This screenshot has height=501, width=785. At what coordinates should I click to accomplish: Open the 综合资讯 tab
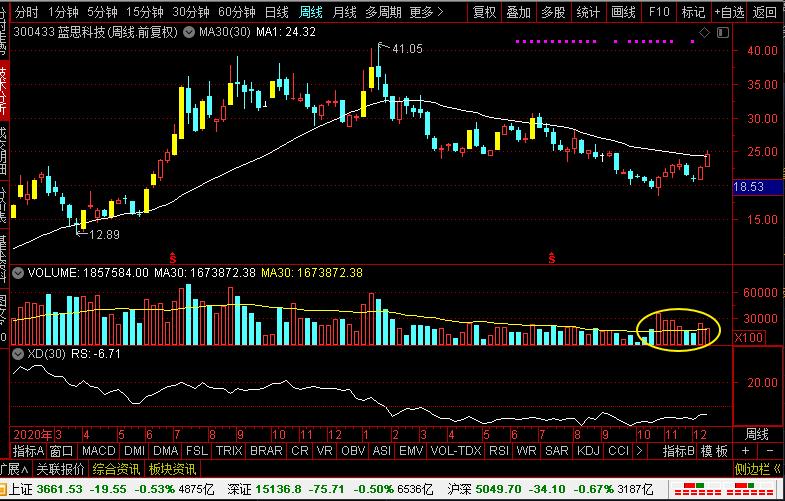tap(116, 469)
